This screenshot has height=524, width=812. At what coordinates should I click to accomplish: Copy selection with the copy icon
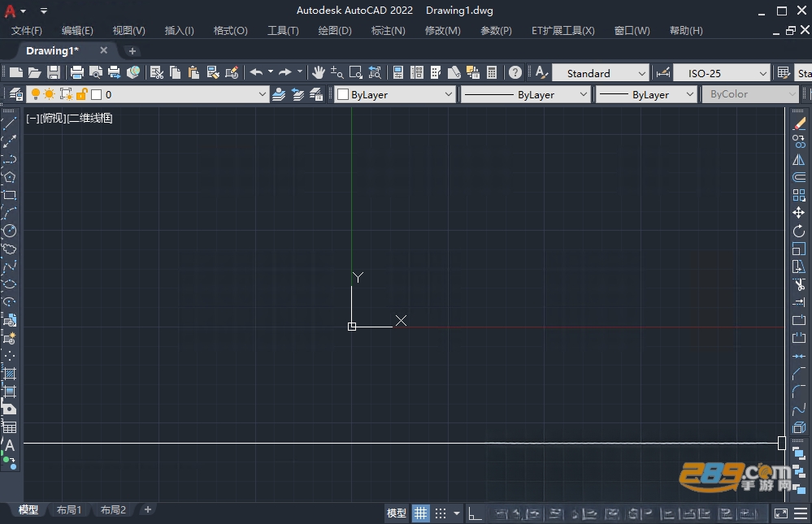(x=175, y=72)
